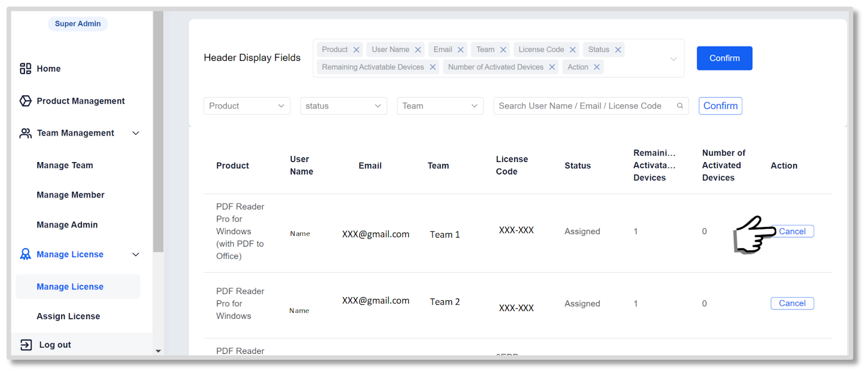Click PDF Reader Pro for Windows (with PDF to Office)
Screen dimensions: 868x374
click(x=240, y=231)
